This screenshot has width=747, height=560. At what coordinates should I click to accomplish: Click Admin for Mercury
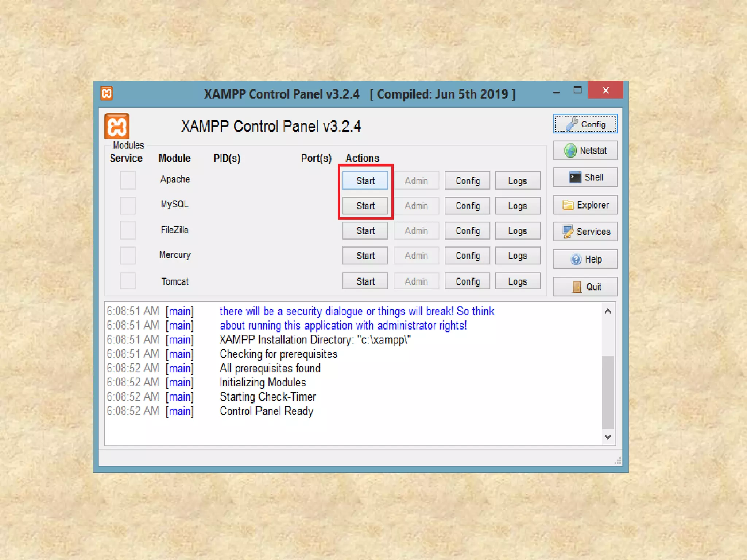(x=416, y=256)
